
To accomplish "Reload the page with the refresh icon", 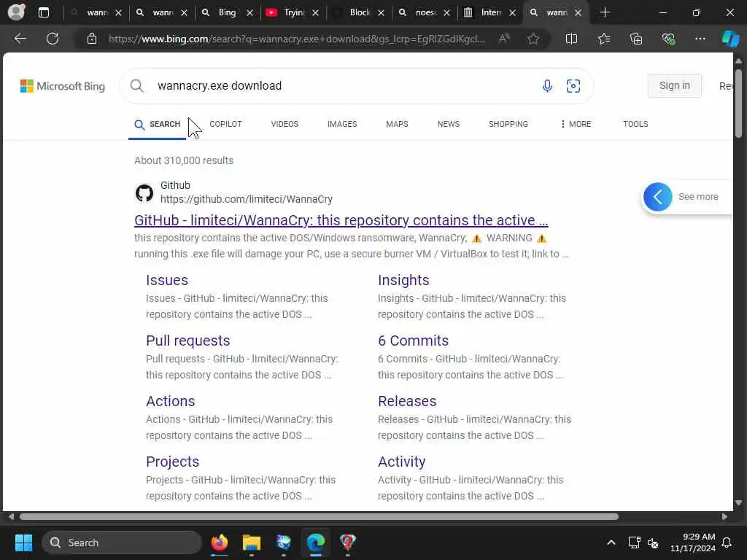I will pos(53,39).
